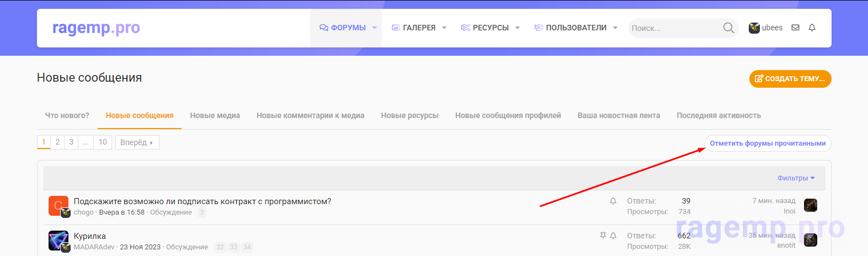Screen dimensions: 868x256
Task: Expand the Галерея dropdown arrow
Action: click(x=444, y=28)
